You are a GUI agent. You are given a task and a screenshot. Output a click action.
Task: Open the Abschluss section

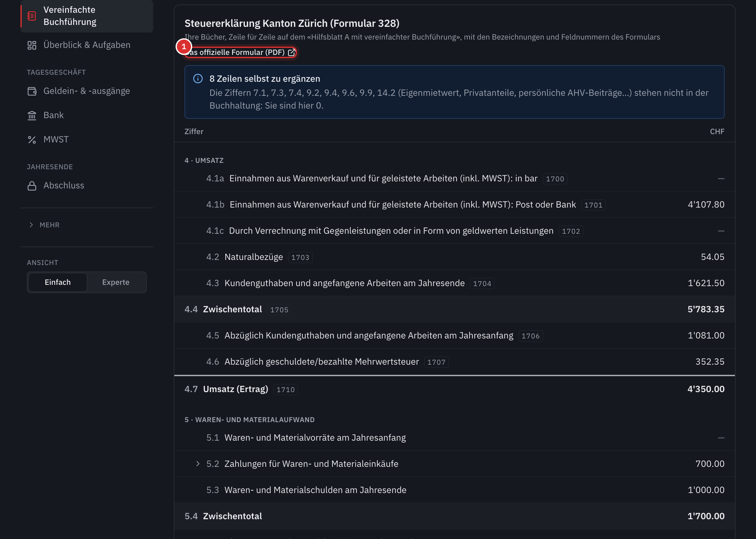click(87, 186)
